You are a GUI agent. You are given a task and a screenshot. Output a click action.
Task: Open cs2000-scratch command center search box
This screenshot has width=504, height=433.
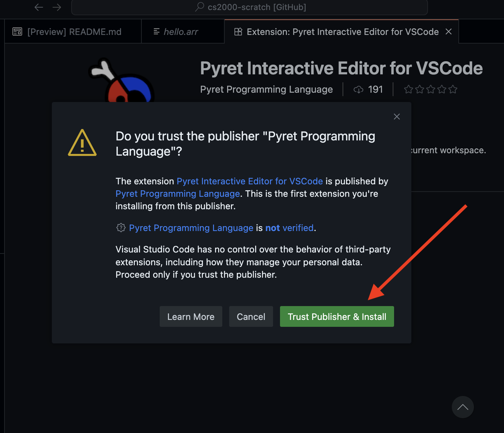(x=249, y=7)
